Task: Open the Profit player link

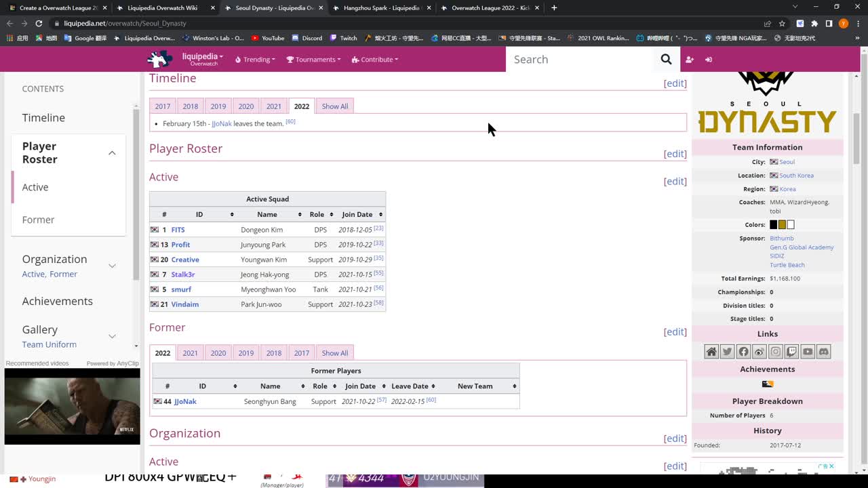Action: click(x=180, y=245)
